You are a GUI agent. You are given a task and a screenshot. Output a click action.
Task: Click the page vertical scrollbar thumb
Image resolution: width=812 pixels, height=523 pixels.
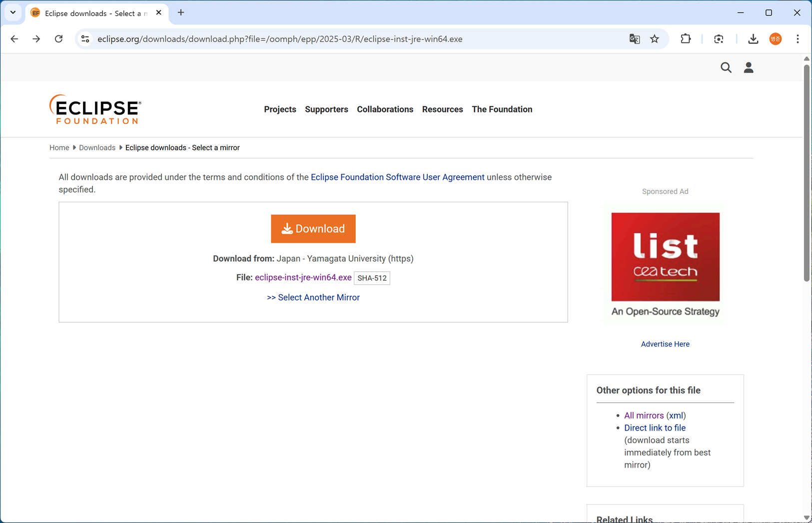(807, 172)
